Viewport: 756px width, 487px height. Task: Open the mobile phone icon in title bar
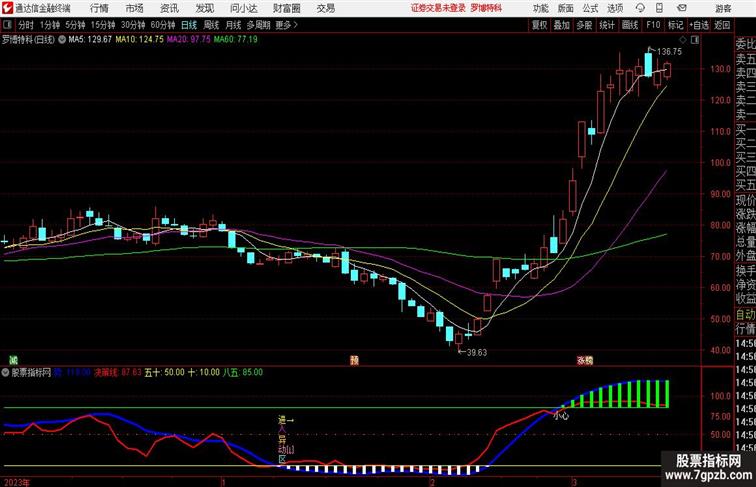pyautogui.click(x=659, y=8)
